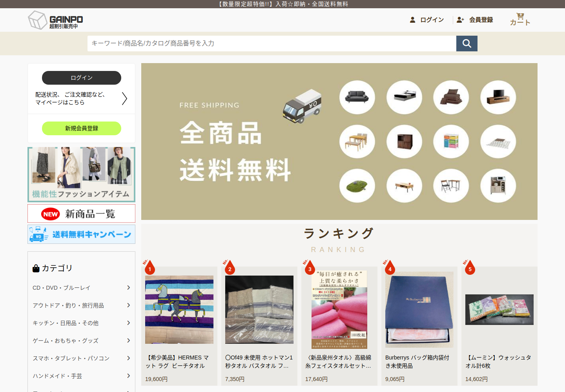Select the bed category circle icon

tap(404, 97)
